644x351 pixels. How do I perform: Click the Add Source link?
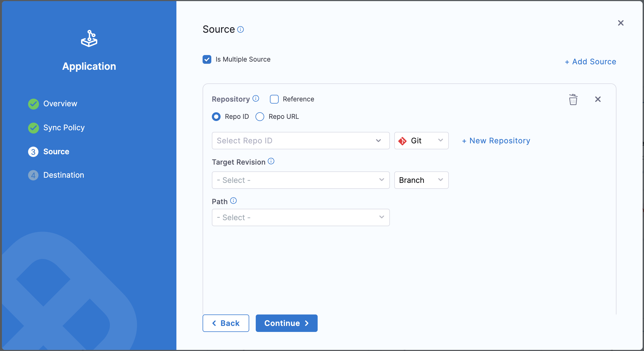[590, 62]
